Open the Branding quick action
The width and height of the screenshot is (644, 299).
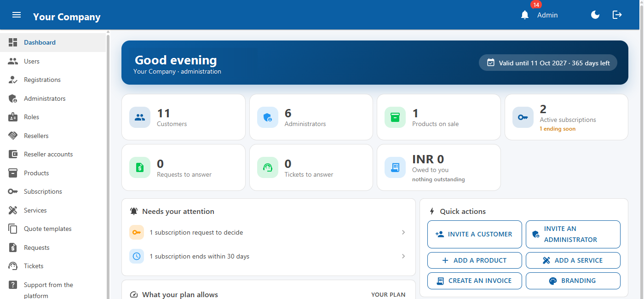click(x=573, y=281)
